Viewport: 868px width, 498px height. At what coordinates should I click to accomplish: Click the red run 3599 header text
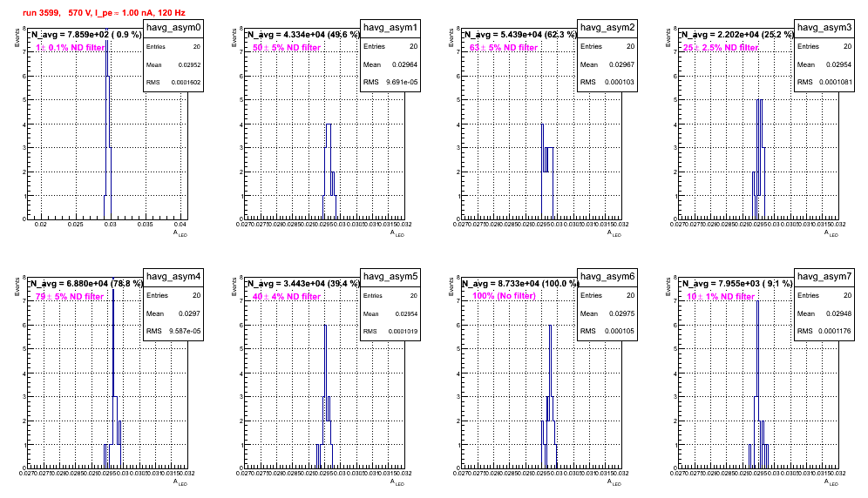pyautogui.click(x=104, y=13)
